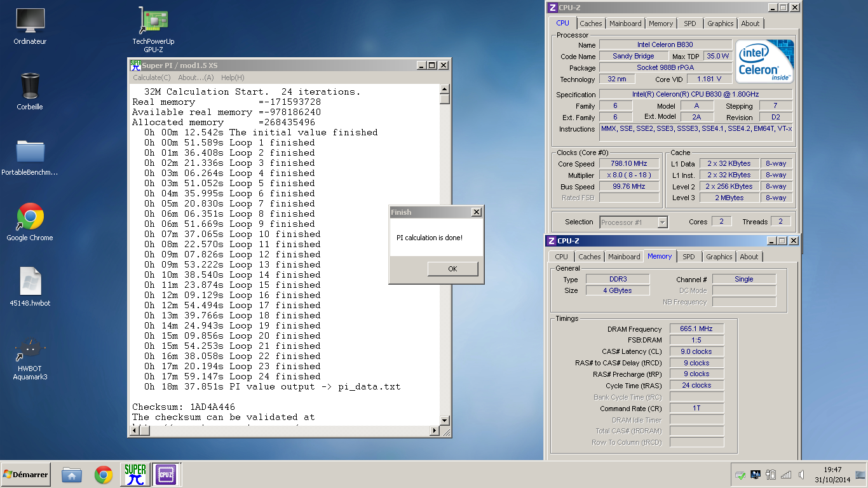The image size is (868, 488).
Task: Click the CPU-Z taskbar icon
Action: tap(166, 475)
